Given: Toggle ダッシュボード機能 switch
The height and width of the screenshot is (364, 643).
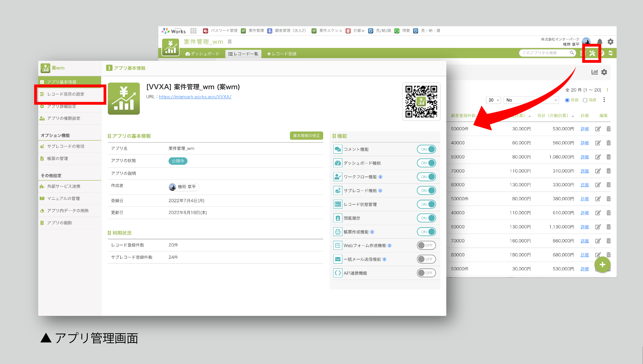Looking at the screenshot, I should coord(426,163).
